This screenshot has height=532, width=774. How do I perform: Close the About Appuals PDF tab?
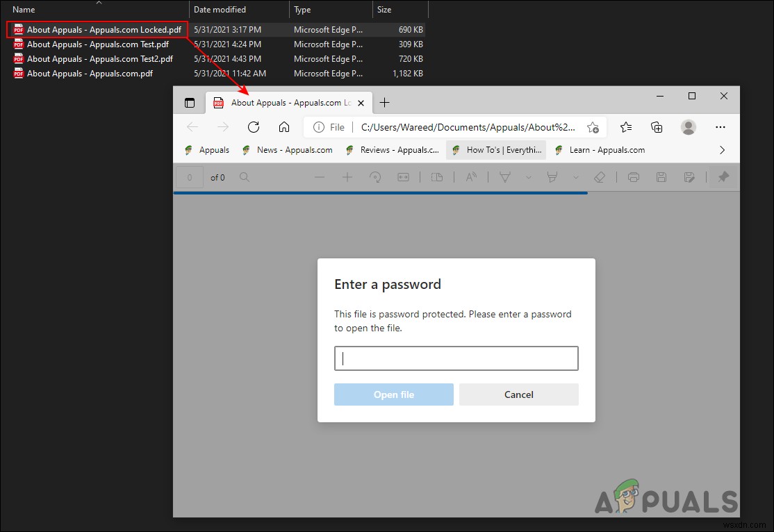click(x=361, y=103)
